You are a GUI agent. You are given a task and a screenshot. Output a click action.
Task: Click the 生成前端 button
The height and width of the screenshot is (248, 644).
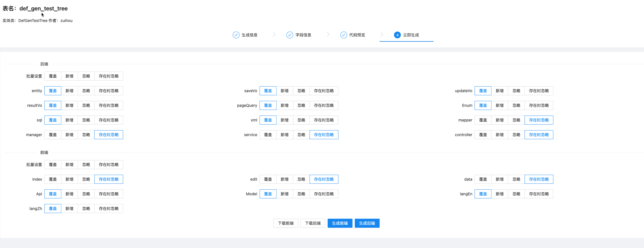point(340,223)
